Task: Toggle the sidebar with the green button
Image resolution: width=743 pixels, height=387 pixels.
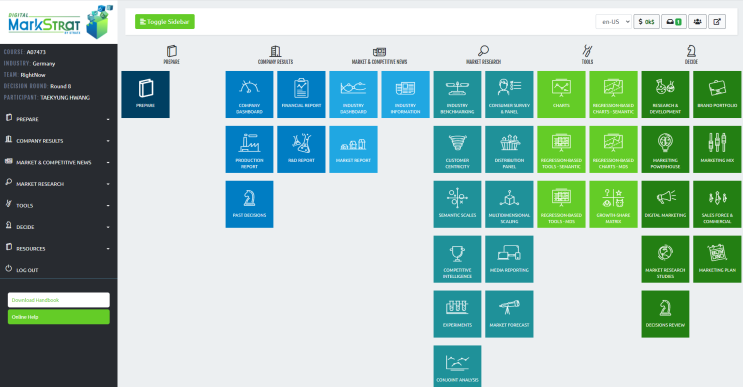Action: [x=165, y=21]
